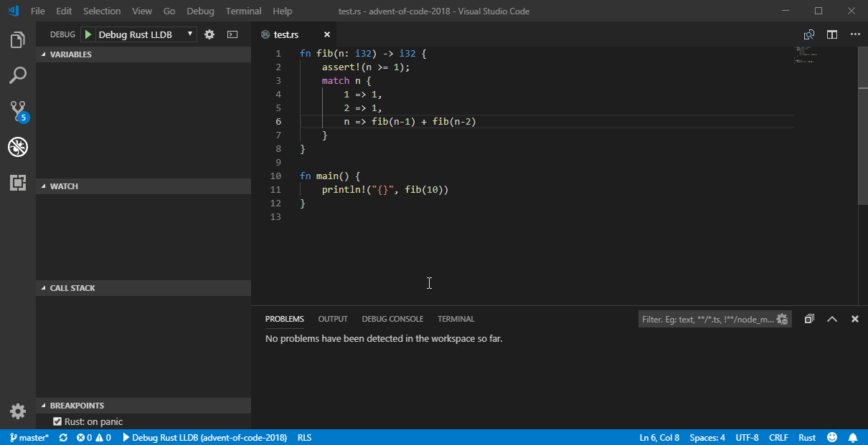Close the test.rs editor tab

327,34
